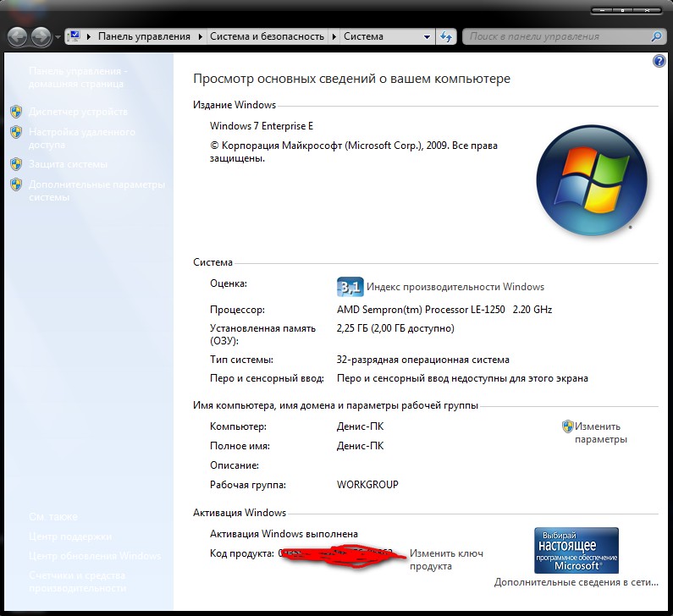Open recent pages dropdown beside navigation arrows
The image size is (673, 616).
pos(58,37)
